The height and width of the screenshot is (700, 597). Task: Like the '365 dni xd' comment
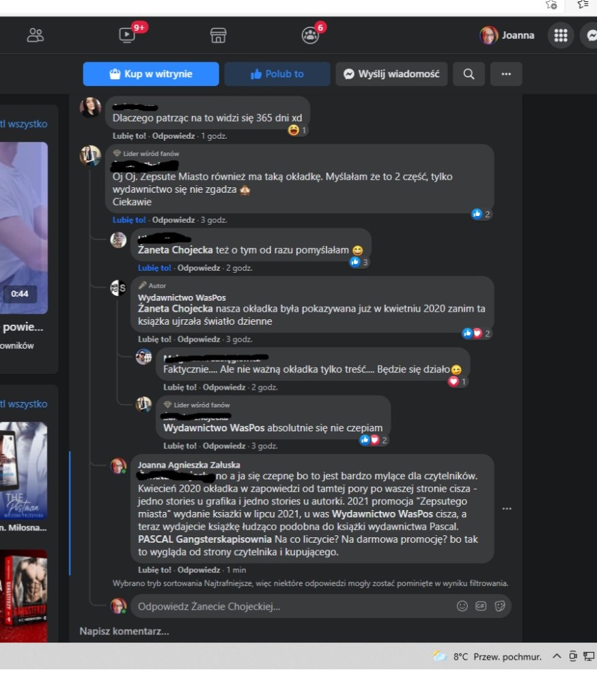[x=129, y=136]
